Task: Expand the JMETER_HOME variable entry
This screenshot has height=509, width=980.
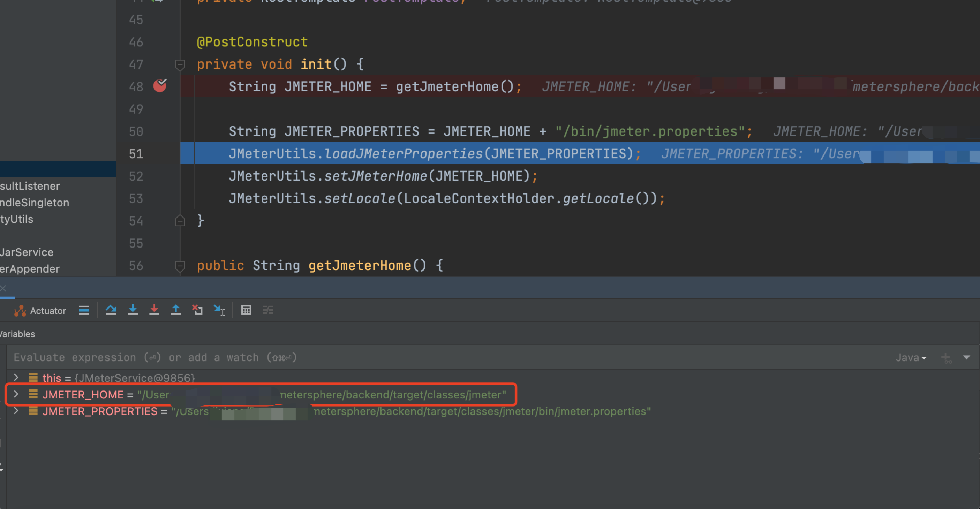Action: [16, 395]
